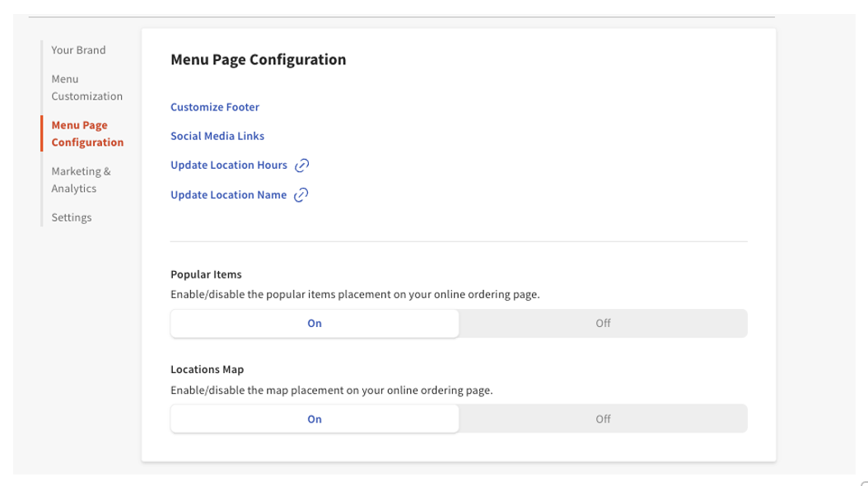Switch Popular Items to Off
Image resolution: width=868 pixels, height=486 pixels.
pos(603,323)
